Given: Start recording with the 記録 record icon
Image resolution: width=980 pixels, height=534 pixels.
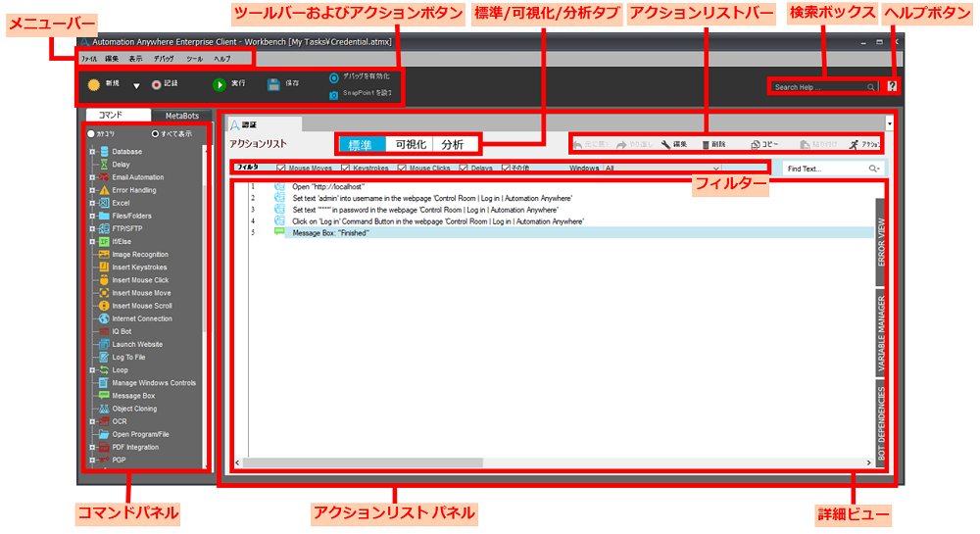Looking at the screenshot, I should [x=156, y=85].
